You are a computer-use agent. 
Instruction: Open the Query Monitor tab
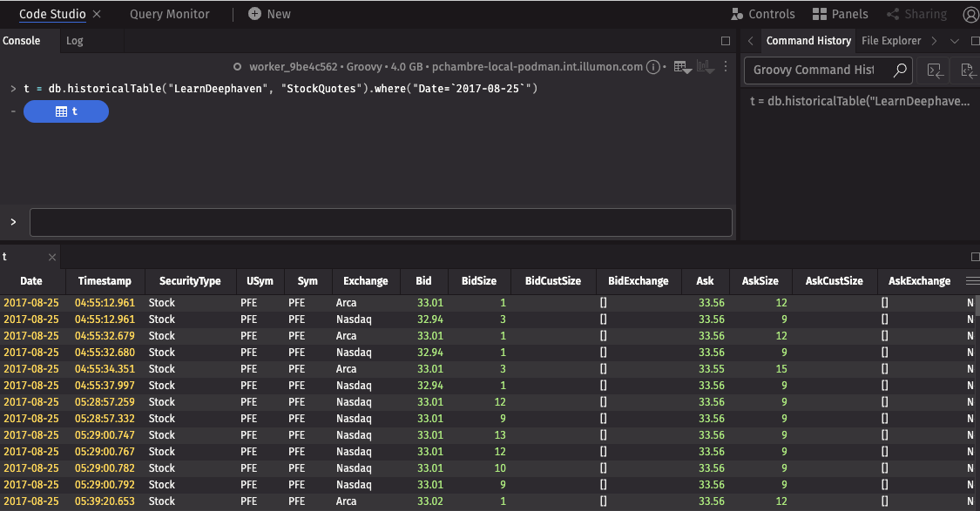(x=169, y=14)
